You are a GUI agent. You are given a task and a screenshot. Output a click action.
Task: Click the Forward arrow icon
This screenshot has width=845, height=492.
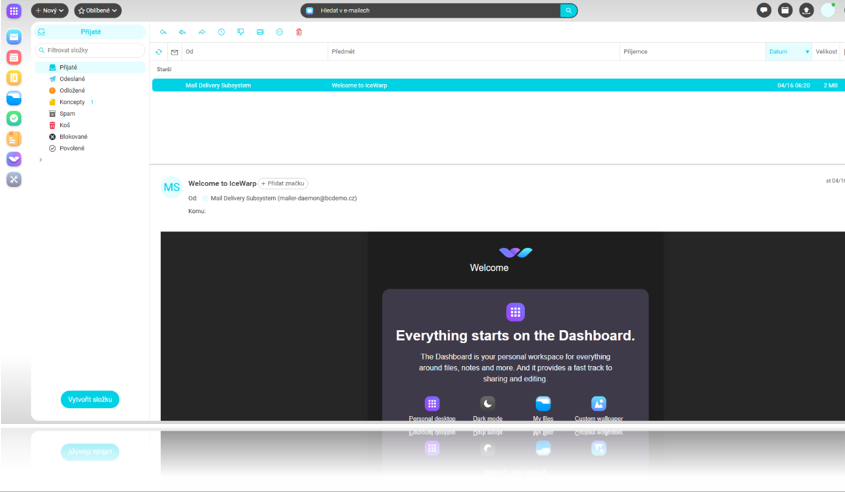pos(202,32)
